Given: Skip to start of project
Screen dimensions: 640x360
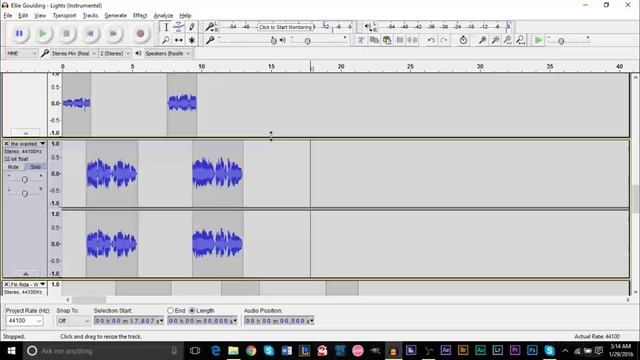Looking at the screenshot, I should 90,33.
